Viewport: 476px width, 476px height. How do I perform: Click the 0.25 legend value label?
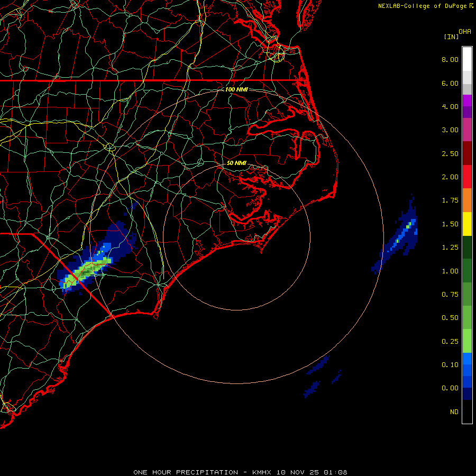coord(450,342)
